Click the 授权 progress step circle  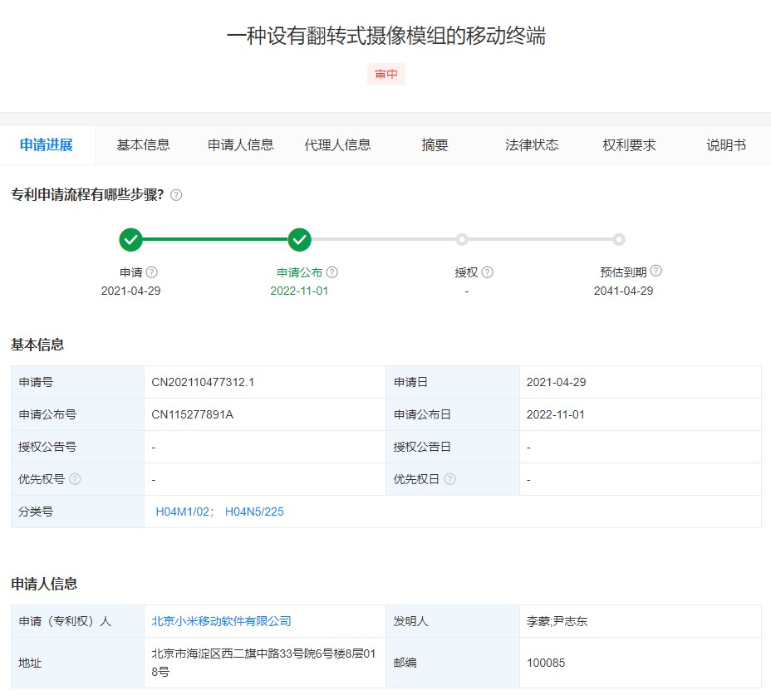coord(462,240)
